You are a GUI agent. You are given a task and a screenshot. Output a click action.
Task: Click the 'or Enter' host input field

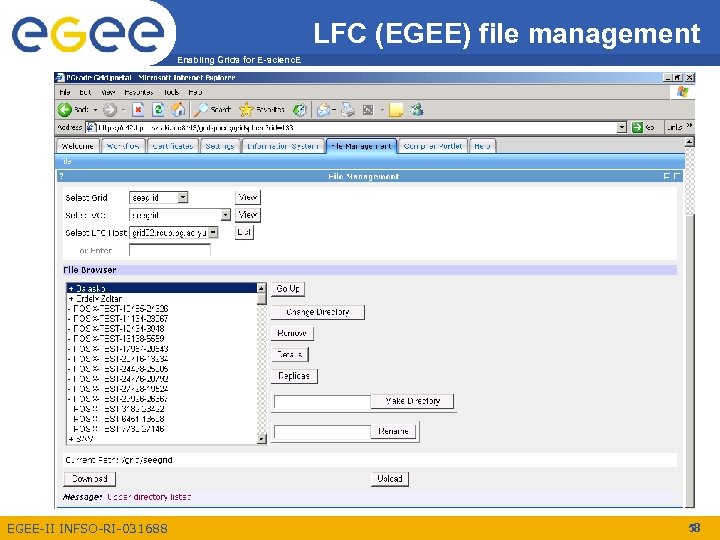(x=170, y=250)
